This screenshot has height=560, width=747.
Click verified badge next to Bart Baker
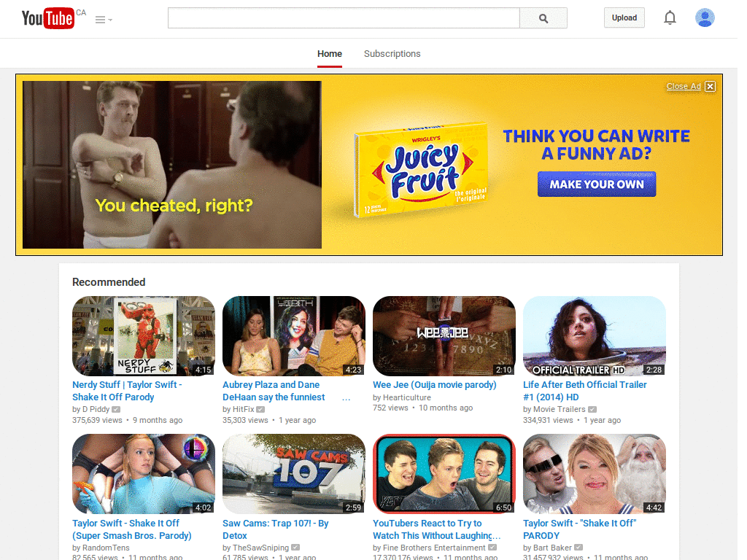578,548
